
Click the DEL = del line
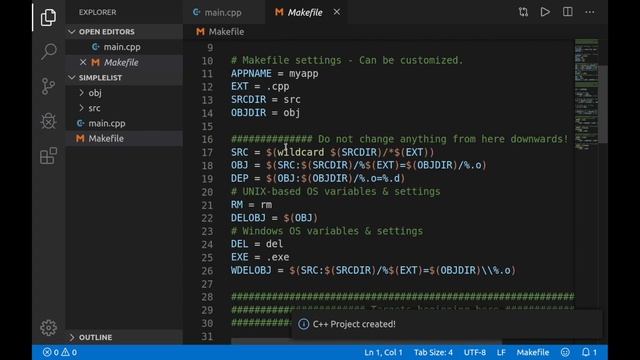[x=257, y=244]
